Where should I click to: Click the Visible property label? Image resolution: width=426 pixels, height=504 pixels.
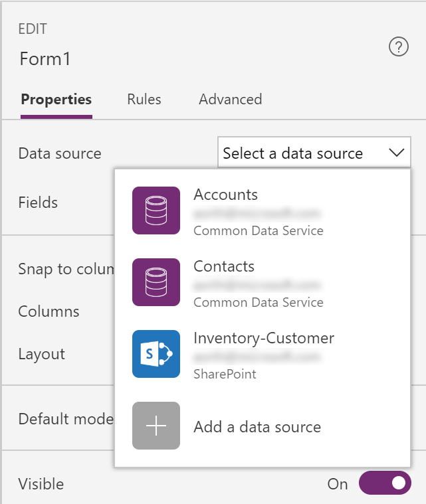[41, 484]
